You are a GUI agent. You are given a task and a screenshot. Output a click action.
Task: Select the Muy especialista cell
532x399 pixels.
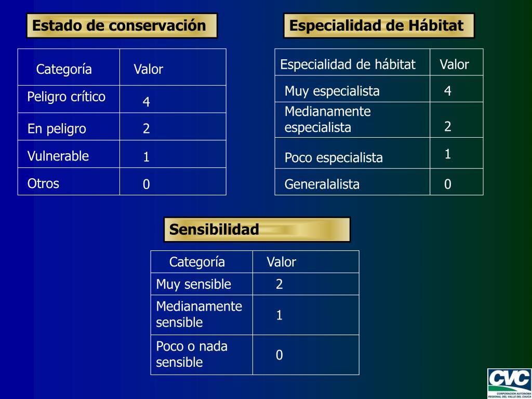point(352,89)
